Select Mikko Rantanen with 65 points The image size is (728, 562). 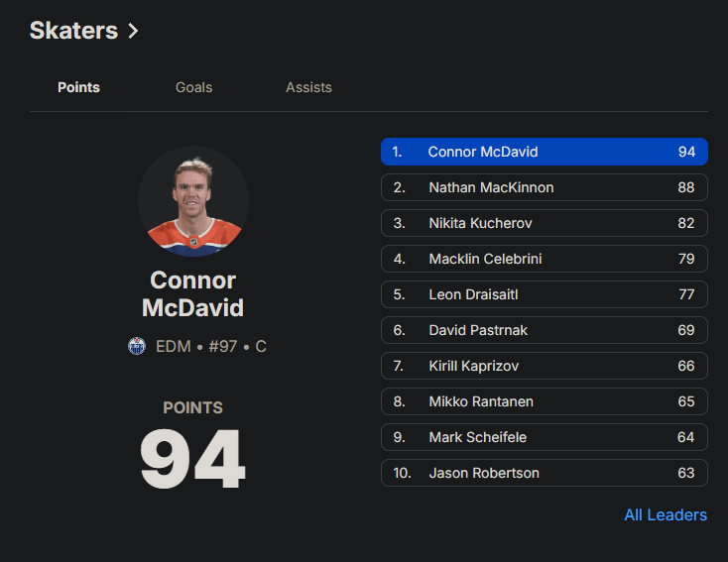pyautogui.click(x=544, y=401)
